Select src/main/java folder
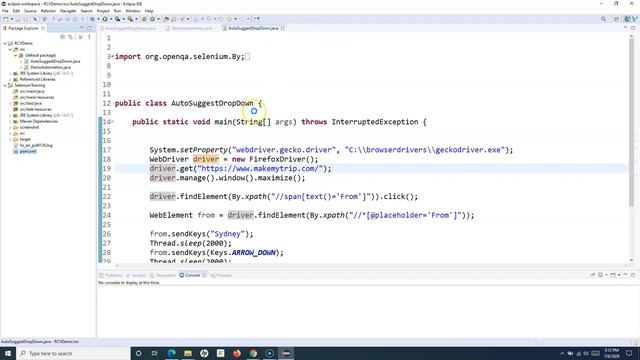Viewport: 640px width, 360px height. (32, 91)
